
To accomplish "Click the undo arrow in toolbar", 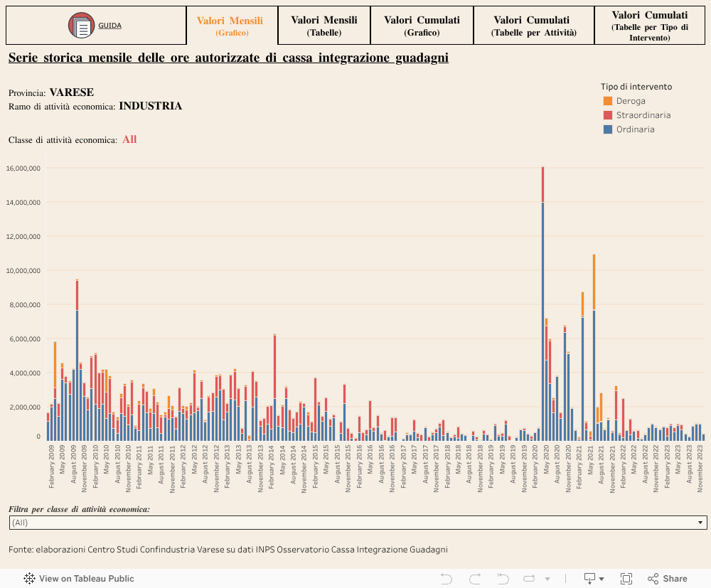I will coord(447,578).
